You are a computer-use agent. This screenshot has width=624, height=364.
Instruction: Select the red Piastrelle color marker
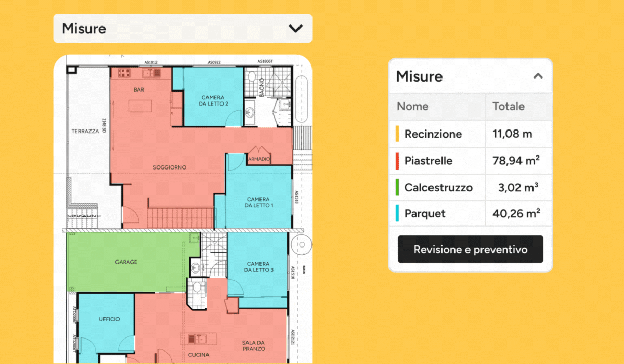tap(397, 161)
